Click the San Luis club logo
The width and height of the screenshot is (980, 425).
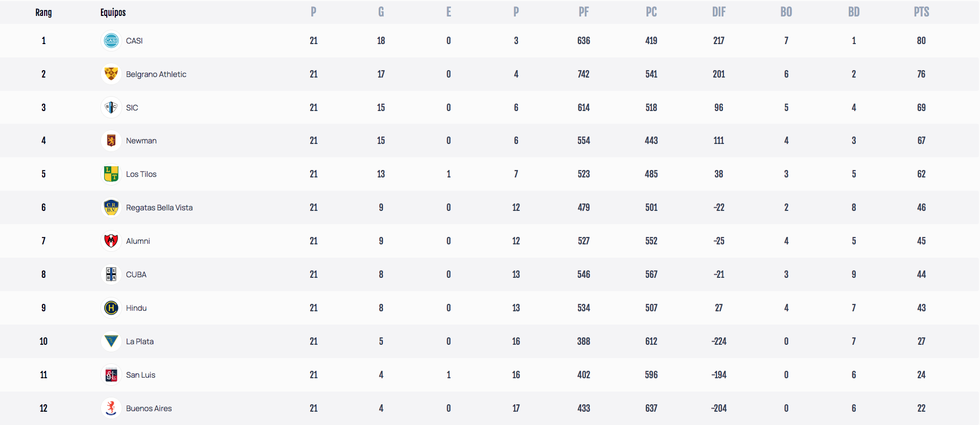click(x=111, y=375)
